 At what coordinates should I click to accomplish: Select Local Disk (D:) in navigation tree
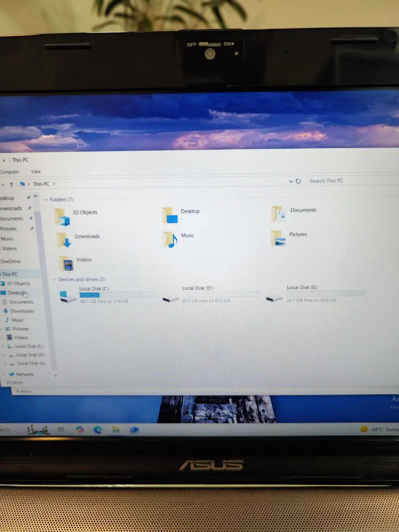click(31, 355)
